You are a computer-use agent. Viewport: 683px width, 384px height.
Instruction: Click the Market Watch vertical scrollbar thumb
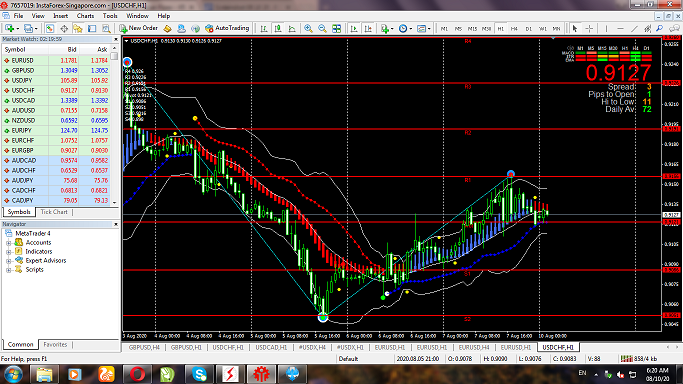pos(114,56)
